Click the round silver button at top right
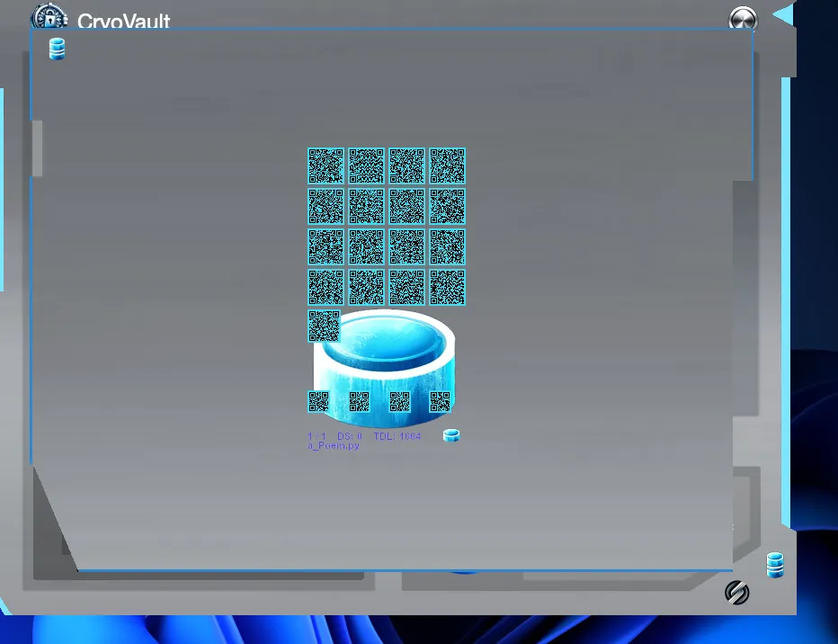Screen dimensions: 838x644 (x=743, y=20)
